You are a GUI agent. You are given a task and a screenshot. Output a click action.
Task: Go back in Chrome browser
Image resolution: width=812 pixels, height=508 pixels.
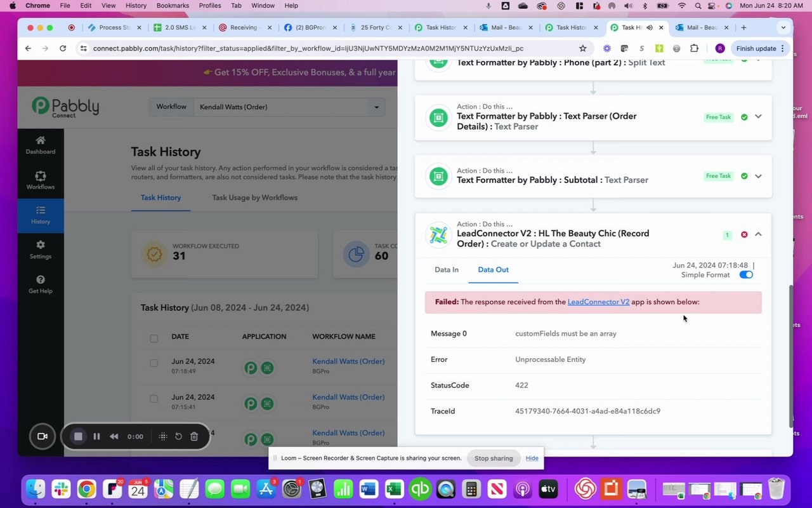click(28, 48)
